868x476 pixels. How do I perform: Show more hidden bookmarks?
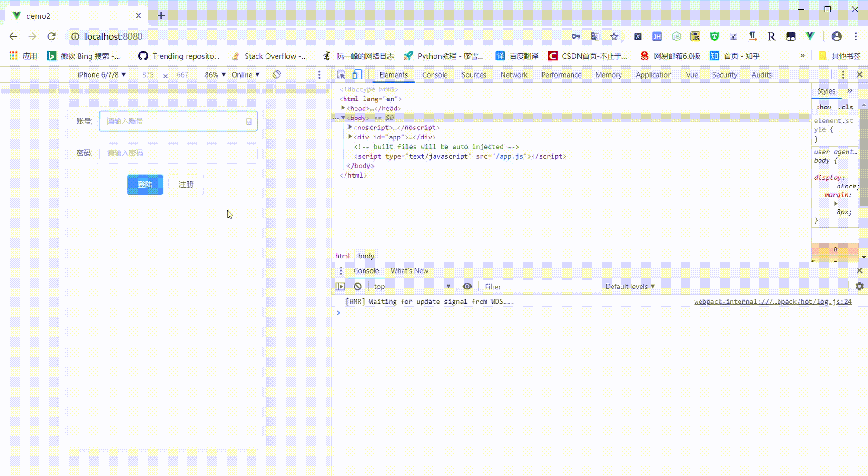pyautogui.click(x=802, y=56)
